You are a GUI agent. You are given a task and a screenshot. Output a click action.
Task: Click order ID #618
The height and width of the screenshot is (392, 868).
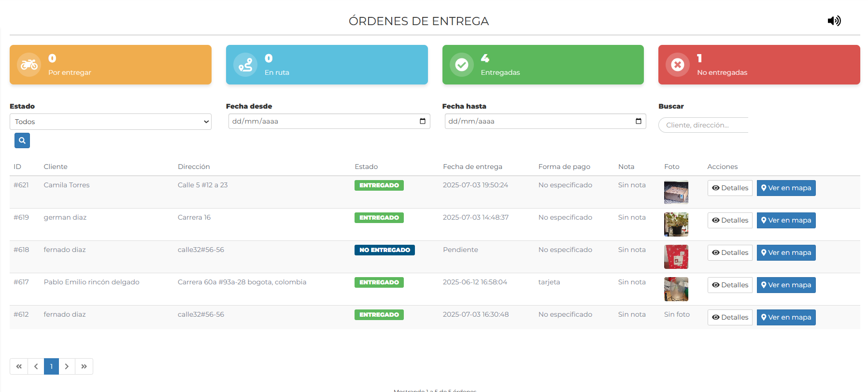[x=21, y=250]
